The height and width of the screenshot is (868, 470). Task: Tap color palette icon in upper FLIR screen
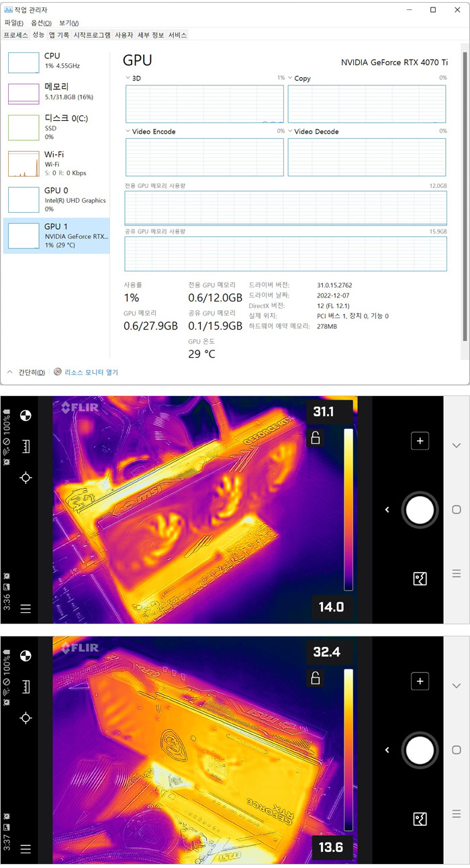pos(26,415)
